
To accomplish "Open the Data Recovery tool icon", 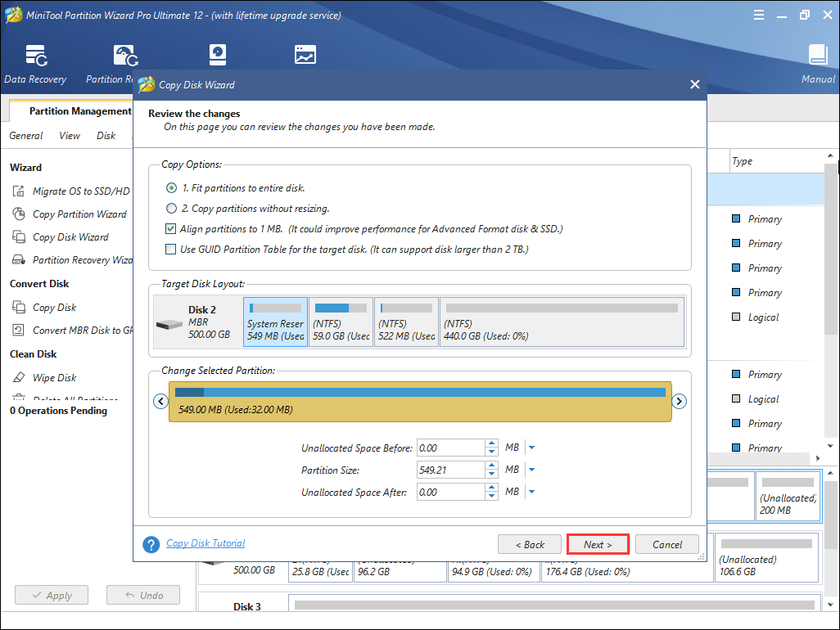I will click(36, 56).
